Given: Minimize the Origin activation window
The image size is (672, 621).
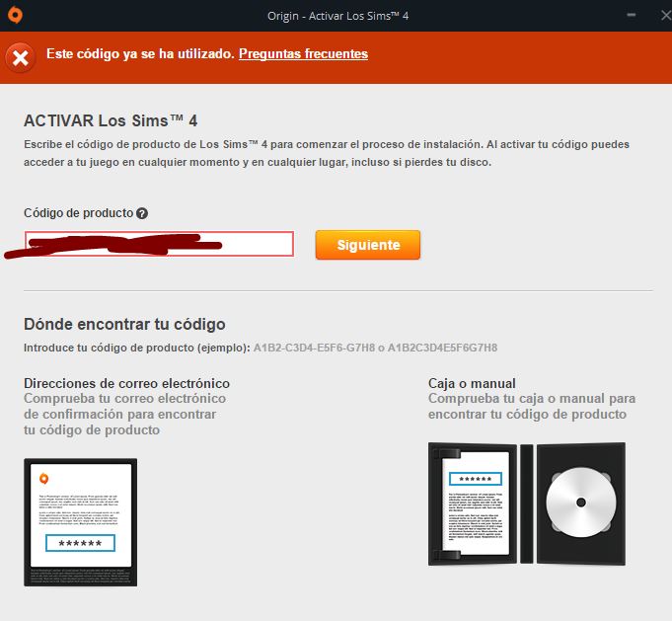Looking at the screenshot, I should [x=631, y=15].
